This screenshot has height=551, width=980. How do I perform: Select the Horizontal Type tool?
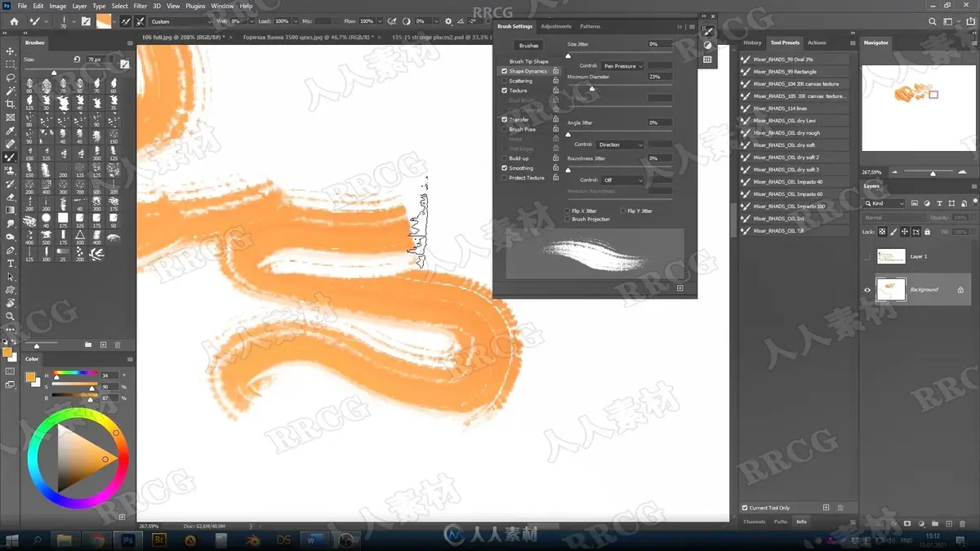[11, 264]
